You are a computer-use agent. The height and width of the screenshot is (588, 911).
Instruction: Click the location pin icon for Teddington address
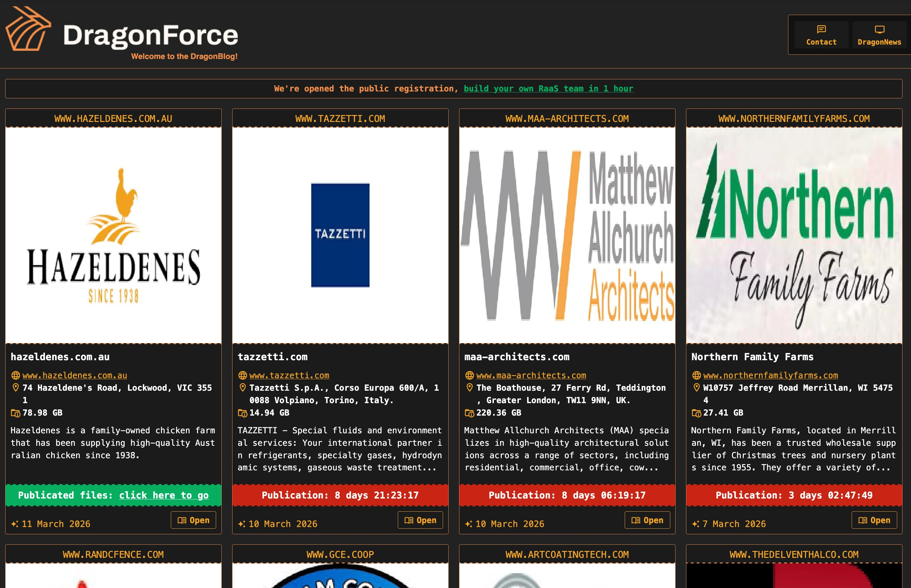click(x=470, y=387)
